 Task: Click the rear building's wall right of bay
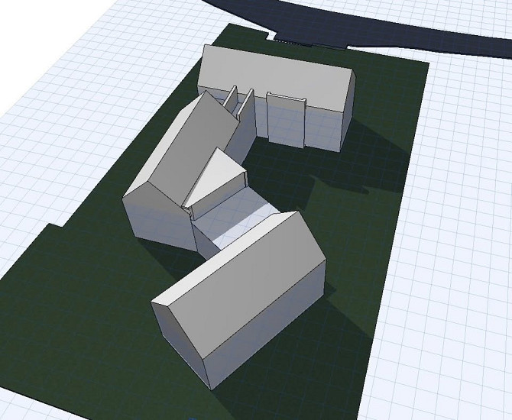click(x=323, y=126)
